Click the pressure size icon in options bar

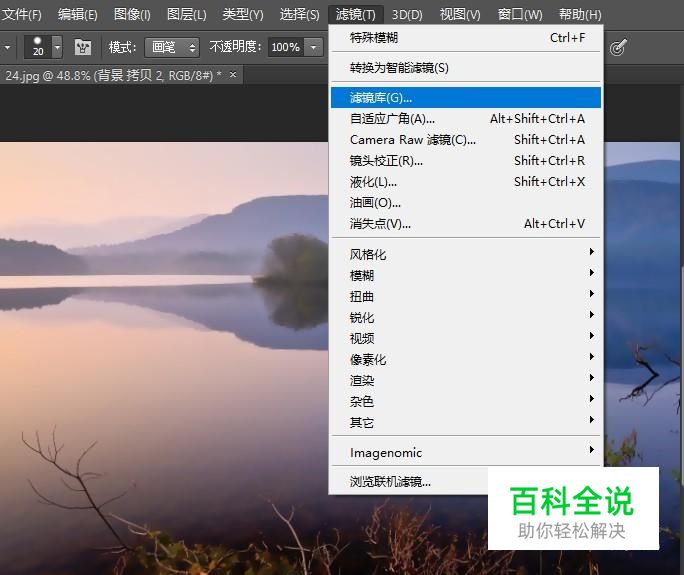(618, 47)
